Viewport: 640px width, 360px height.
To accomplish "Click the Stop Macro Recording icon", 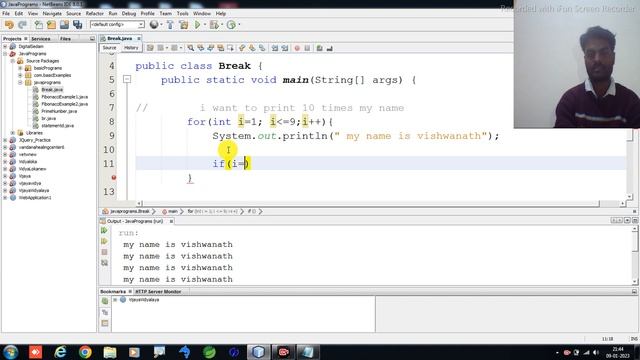I will 307,48.
